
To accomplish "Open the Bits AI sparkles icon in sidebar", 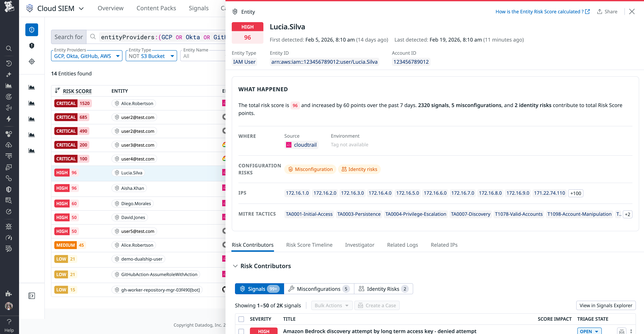I will click(9, 75).
